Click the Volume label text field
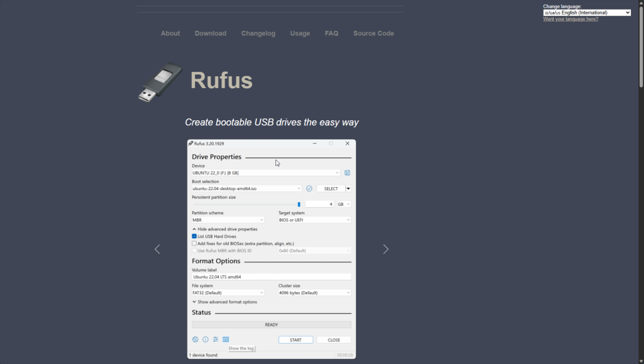 point(271,276)
